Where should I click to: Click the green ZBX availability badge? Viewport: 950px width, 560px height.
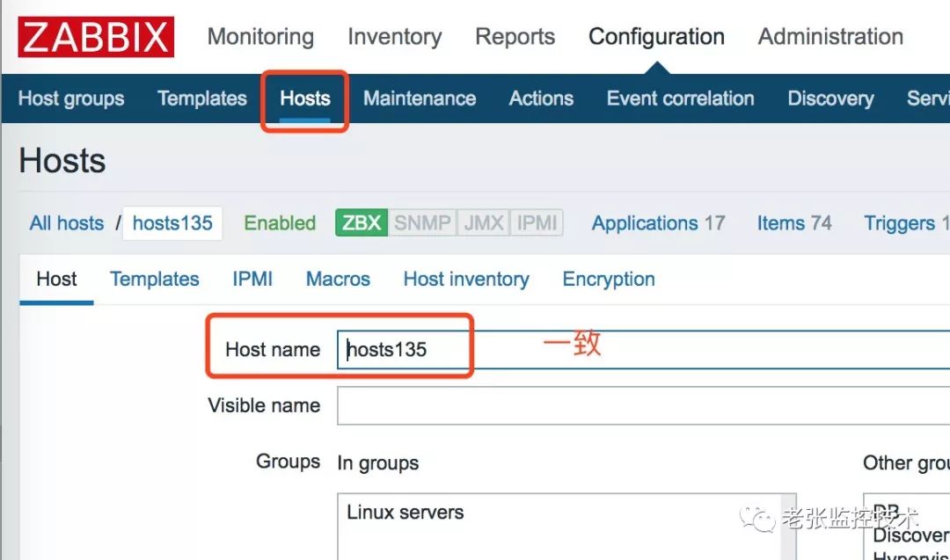tap(362, 222)
